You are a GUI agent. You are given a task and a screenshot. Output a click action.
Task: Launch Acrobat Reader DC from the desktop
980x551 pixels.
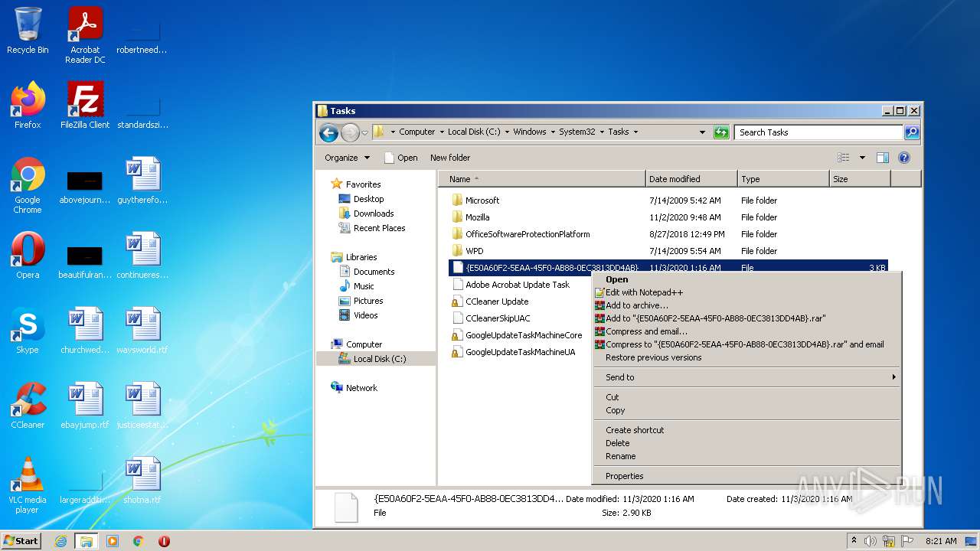tap(85, 35)
